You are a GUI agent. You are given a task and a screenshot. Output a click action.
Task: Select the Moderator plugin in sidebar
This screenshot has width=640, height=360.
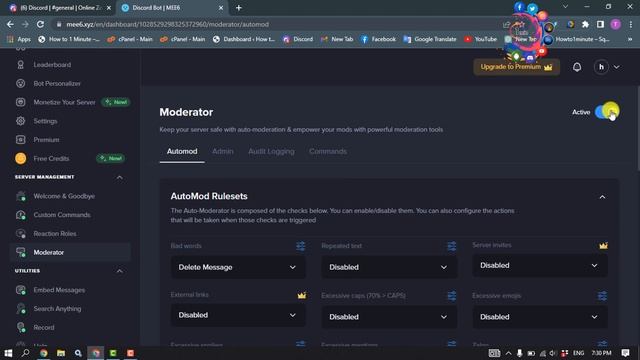coord(70,252)
